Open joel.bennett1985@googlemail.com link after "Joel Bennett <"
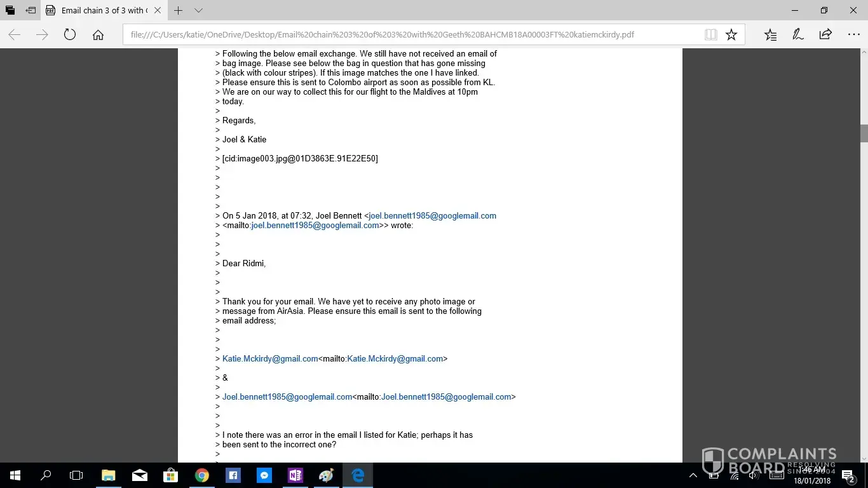This screenshot has width=868, height=488. click(432, 216)
